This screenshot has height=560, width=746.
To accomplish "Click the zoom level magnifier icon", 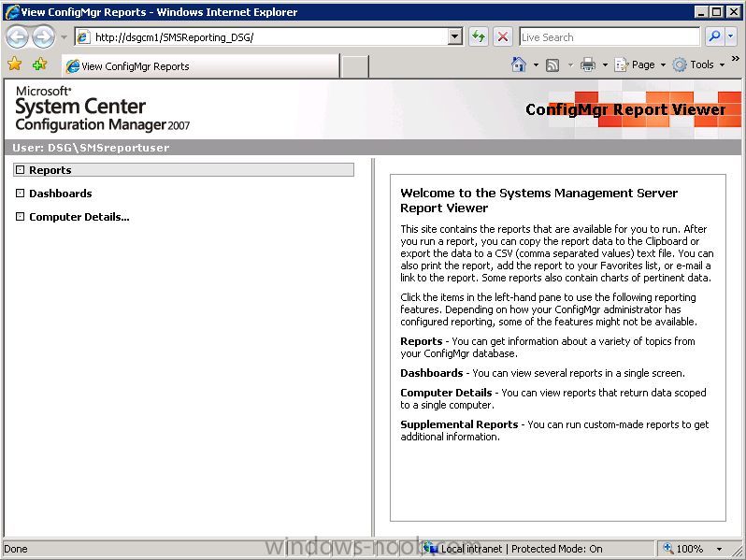I will click(668, 549).
